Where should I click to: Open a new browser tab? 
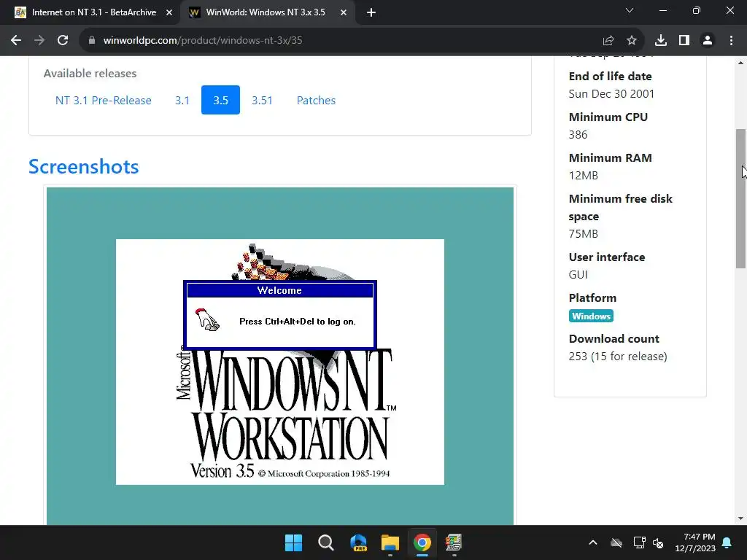[371, 13]
